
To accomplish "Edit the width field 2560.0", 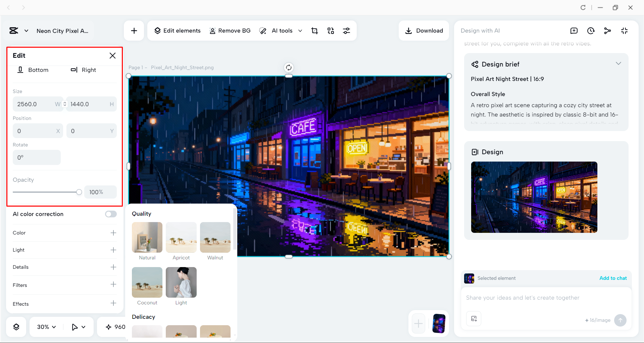I will click(38, 104).
